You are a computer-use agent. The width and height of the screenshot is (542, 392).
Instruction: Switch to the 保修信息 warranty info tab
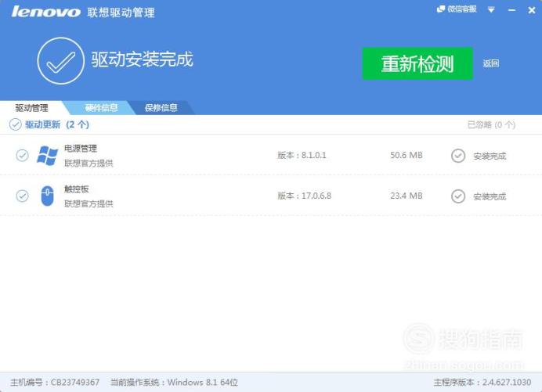[x=161, y=108]
